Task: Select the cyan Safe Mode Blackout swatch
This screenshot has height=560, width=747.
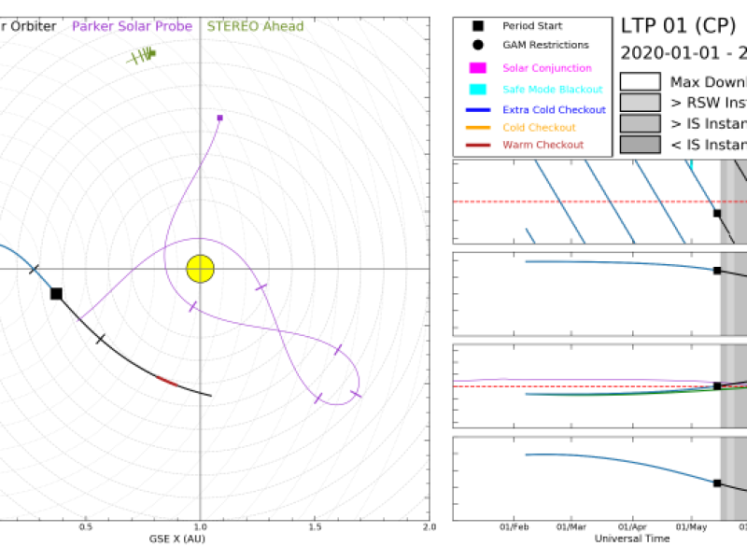Action: click(478, 89)
